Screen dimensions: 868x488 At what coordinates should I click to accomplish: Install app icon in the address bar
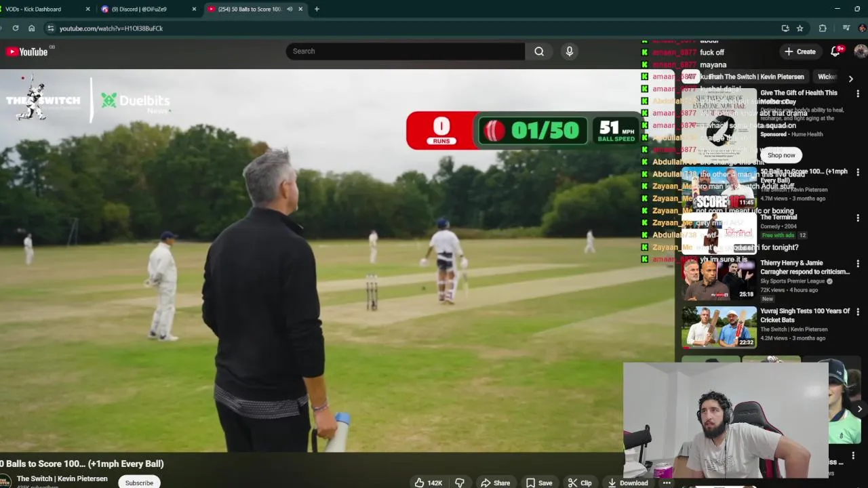click(x=785, y=28)
